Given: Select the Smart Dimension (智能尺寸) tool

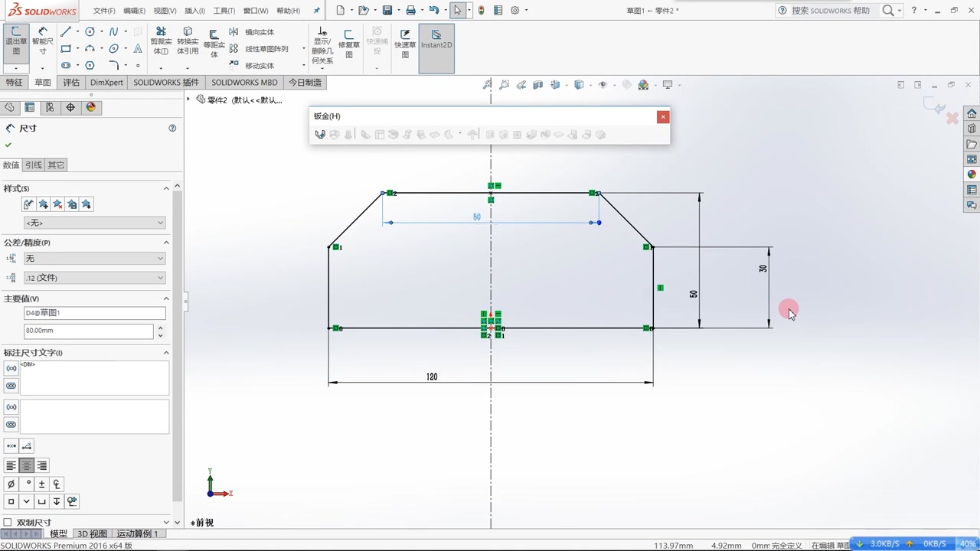Looking at the screenshot, I should [43, 42].
